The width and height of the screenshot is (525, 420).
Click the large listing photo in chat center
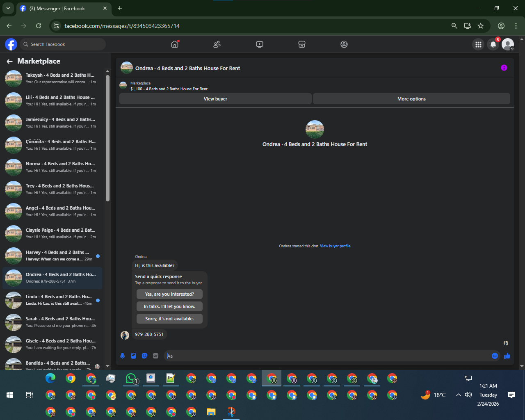[x=315, y=129]
